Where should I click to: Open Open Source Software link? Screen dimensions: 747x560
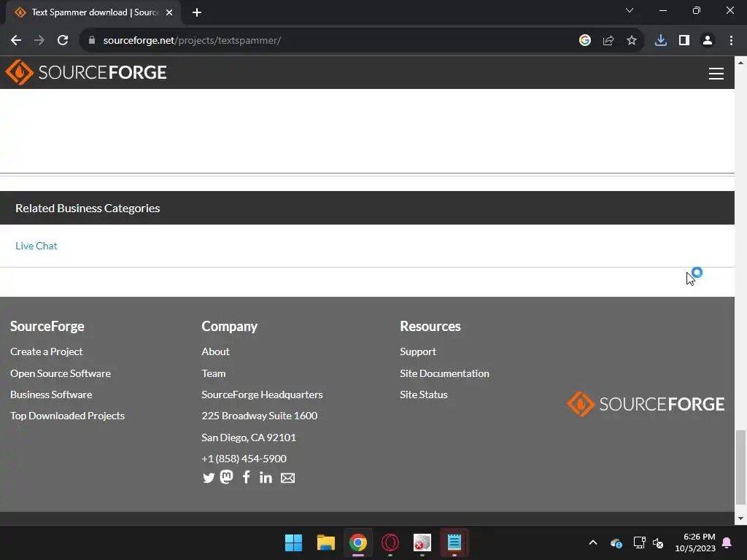tap(61, 373)
